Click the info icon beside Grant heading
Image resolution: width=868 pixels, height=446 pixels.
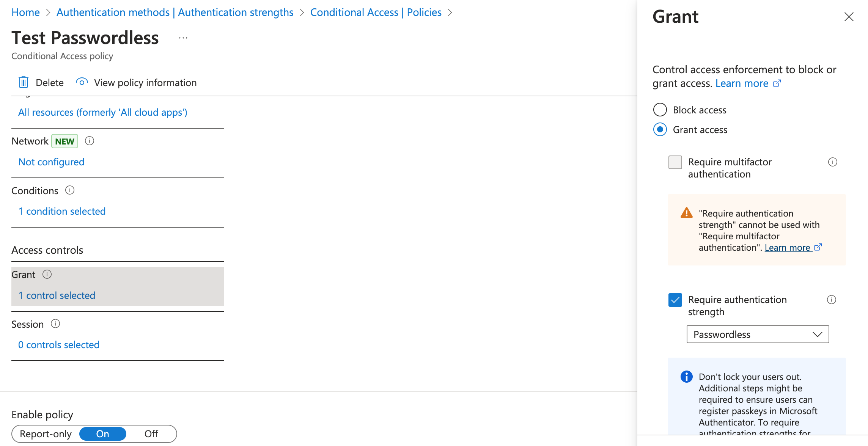(47, 274)
